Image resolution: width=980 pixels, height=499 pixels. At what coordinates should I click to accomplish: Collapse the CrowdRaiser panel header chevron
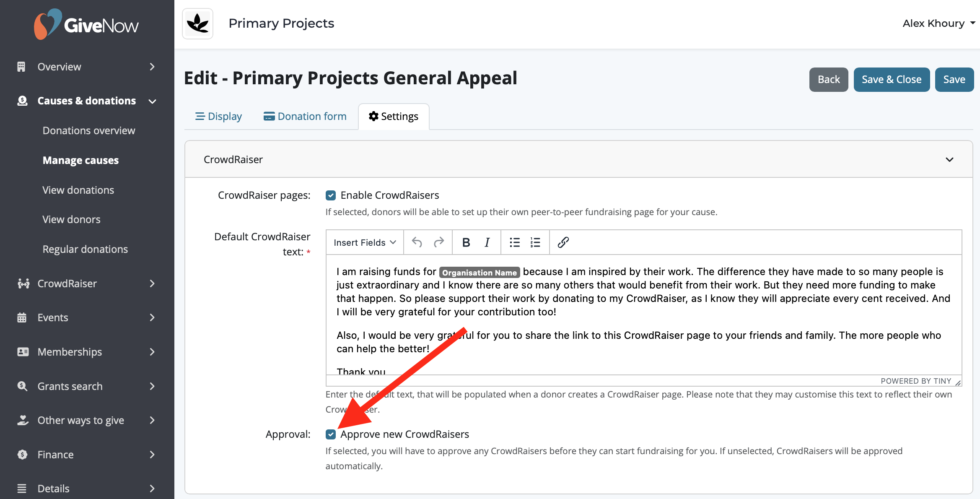pos(949,160)
